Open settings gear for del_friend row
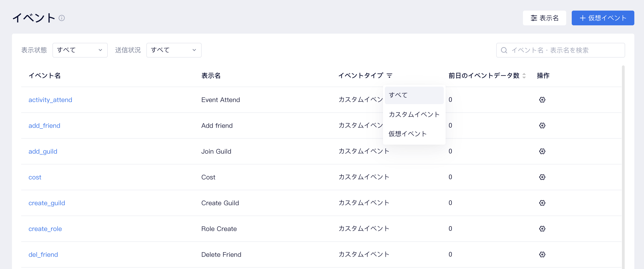Image resolution: width=644 pixels, height=269 pixels. tap(542, 254)
